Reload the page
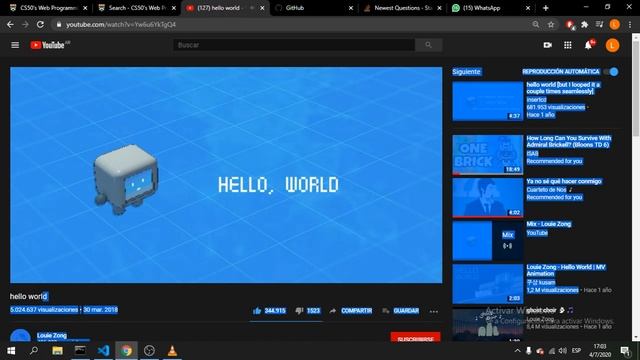 pos(40,24)
